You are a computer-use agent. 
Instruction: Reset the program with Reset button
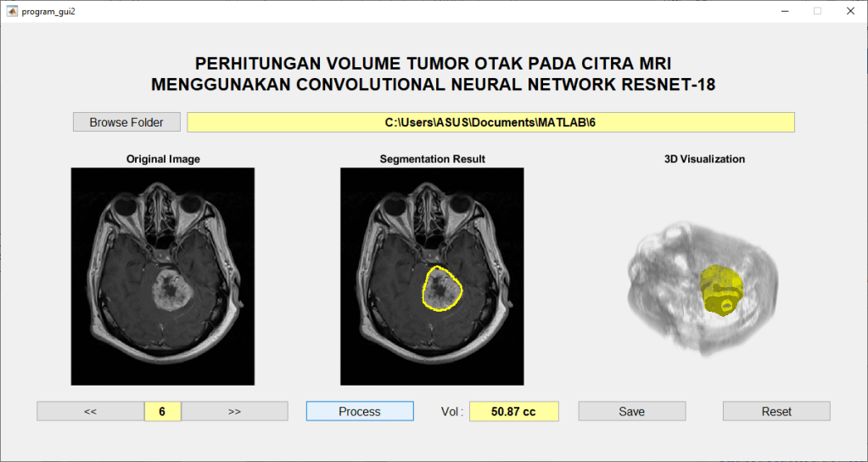[776, 411]
